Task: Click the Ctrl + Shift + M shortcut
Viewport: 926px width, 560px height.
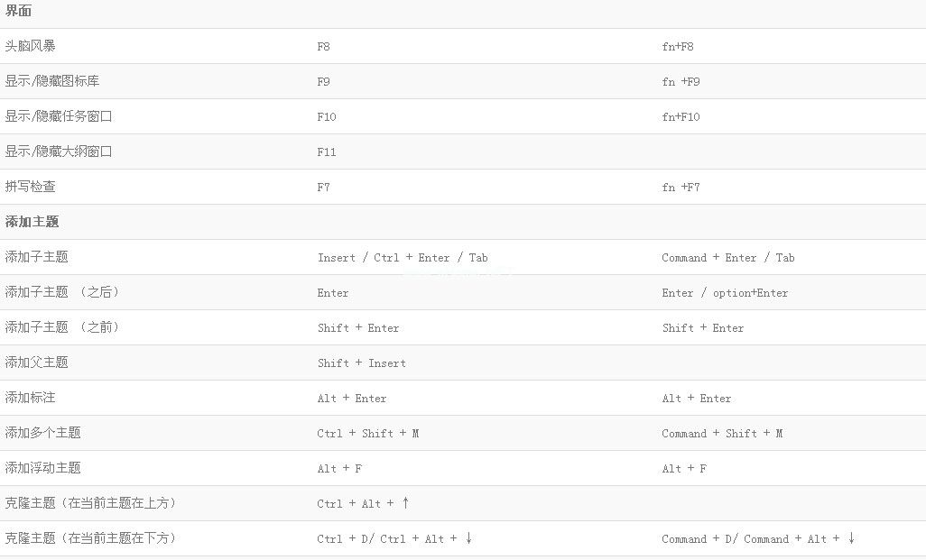Action: [368, 434]
